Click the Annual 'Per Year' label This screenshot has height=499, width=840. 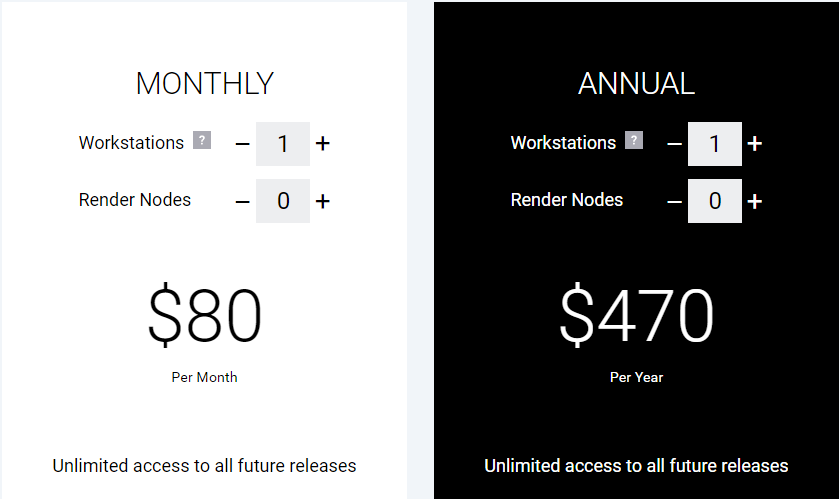636,377
